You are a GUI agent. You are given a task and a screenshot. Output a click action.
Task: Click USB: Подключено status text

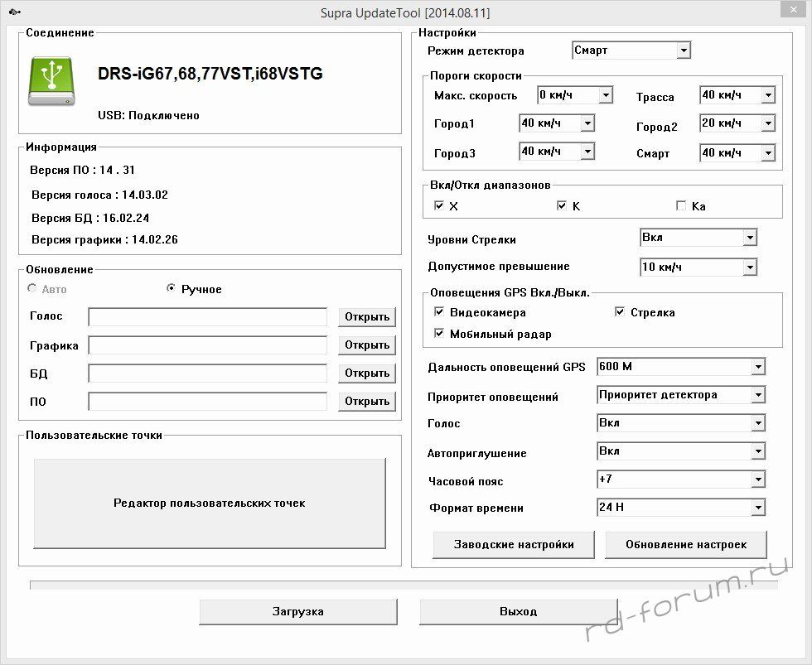pos(148,115)
